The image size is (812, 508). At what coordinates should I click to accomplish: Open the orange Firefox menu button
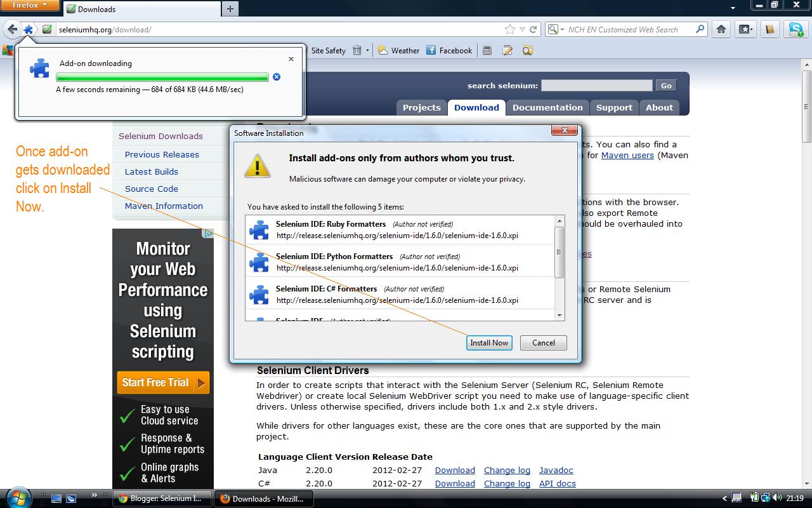[x=30, y=5]
